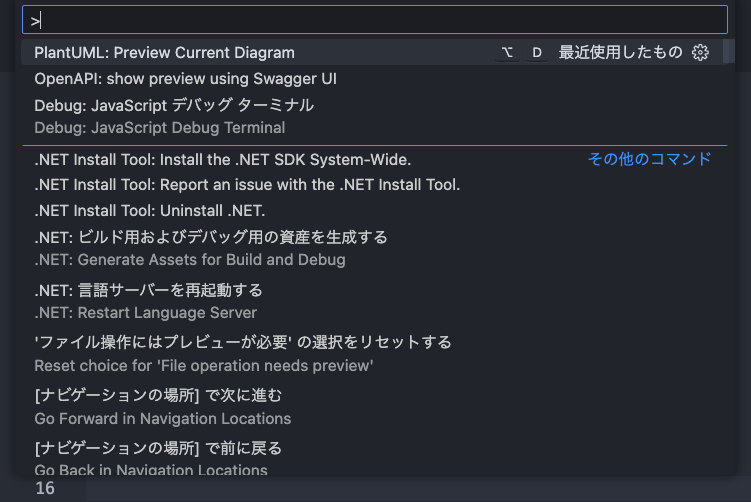The width and height of the screenshot is (751, 502).
Task: Click the Option (⌥) keybinding badge
Action: (507, 52)
